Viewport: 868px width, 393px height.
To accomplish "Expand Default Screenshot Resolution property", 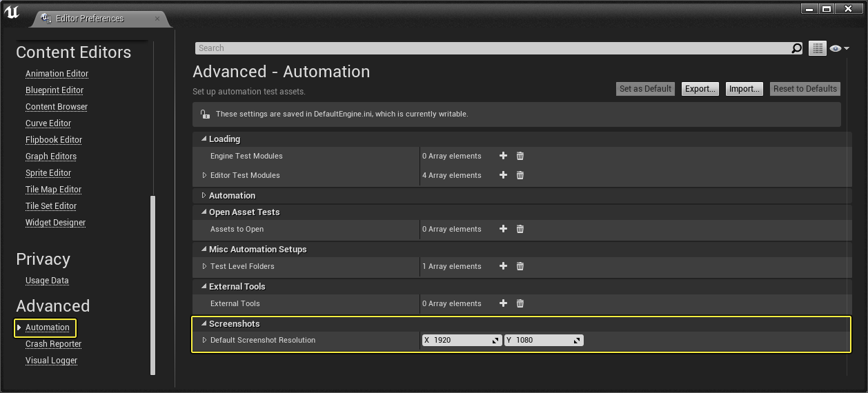I will (x=204, y=340).
